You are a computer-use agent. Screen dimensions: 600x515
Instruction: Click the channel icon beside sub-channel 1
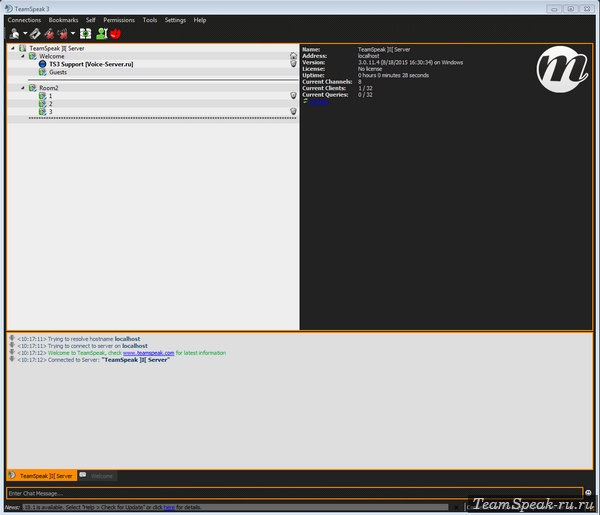42,96
